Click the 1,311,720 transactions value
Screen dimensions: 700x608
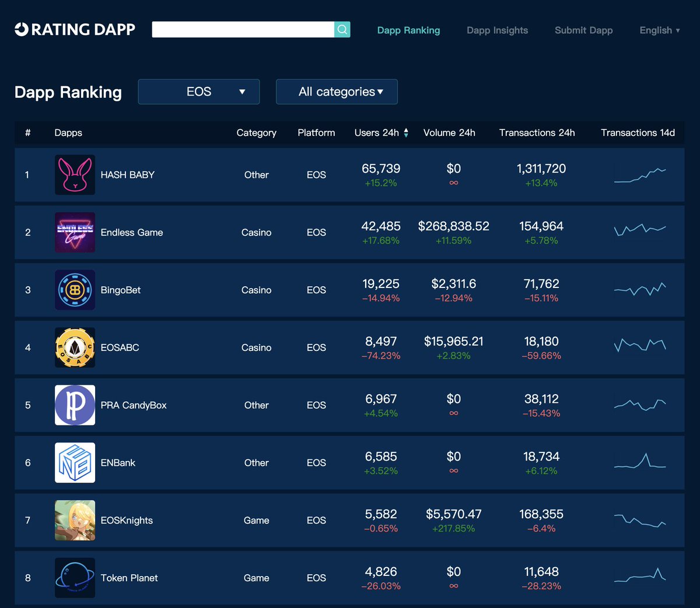pos(541,168)
